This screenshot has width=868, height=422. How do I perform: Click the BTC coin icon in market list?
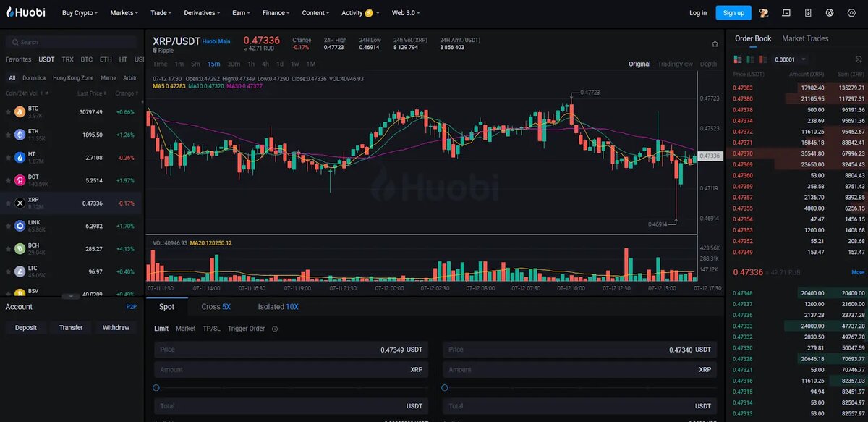(x=19, y=112)
